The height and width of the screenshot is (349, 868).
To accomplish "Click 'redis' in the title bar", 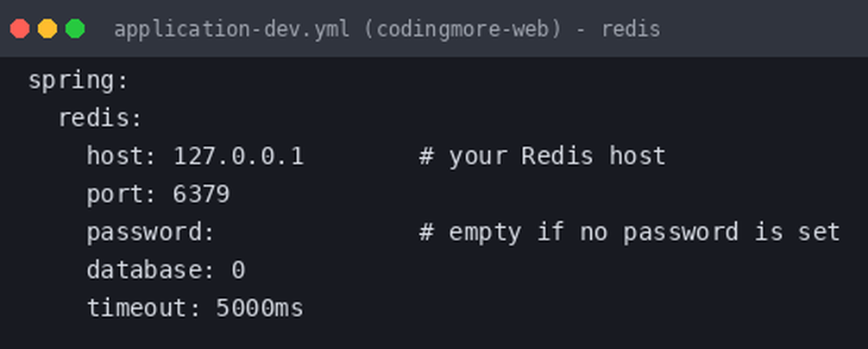I will point(631,29).
